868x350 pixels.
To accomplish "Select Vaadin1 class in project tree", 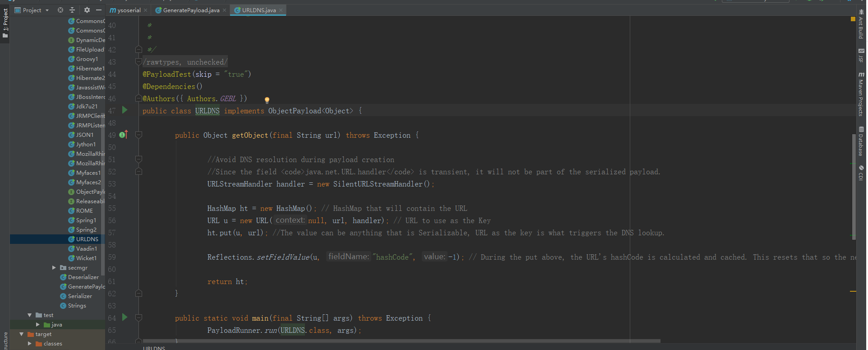I will pyautogui.click(x=86, y=248).
